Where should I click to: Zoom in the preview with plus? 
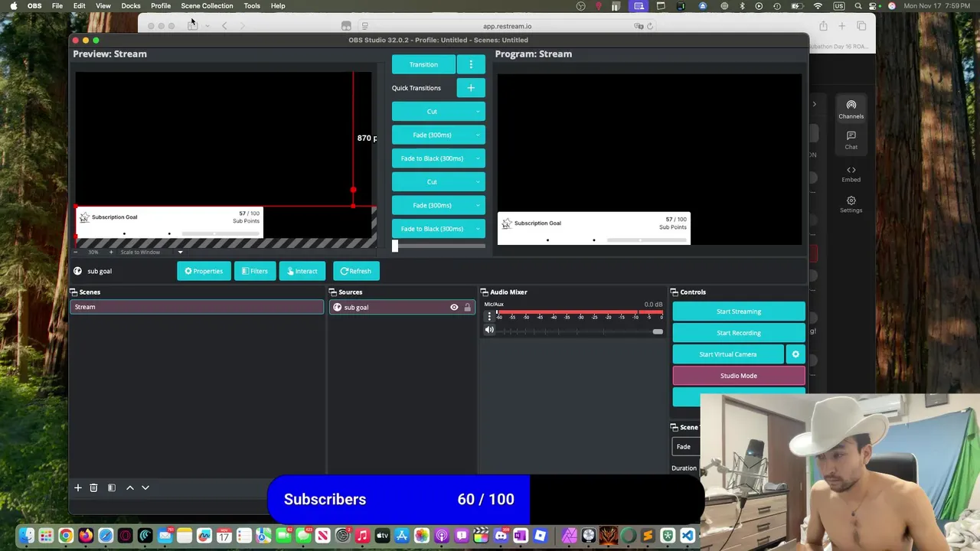tap(110, 252)
